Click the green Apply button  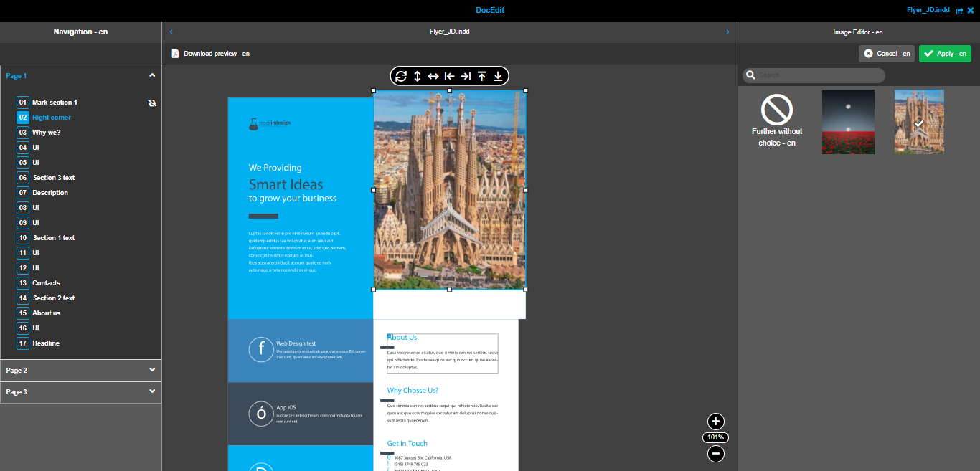click(x=945, y=54)
